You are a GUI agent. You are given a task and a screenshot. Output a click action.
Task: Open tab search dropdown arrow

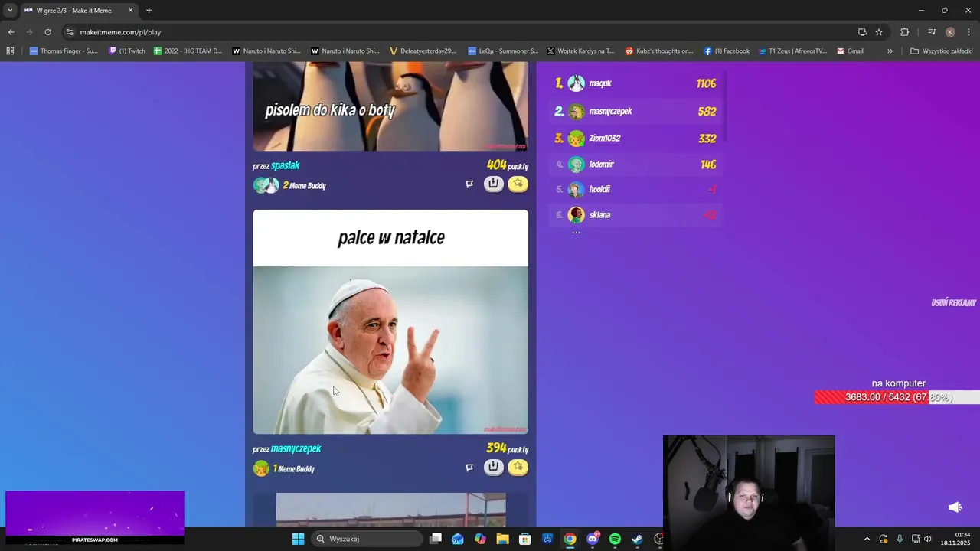pos(10,11)
